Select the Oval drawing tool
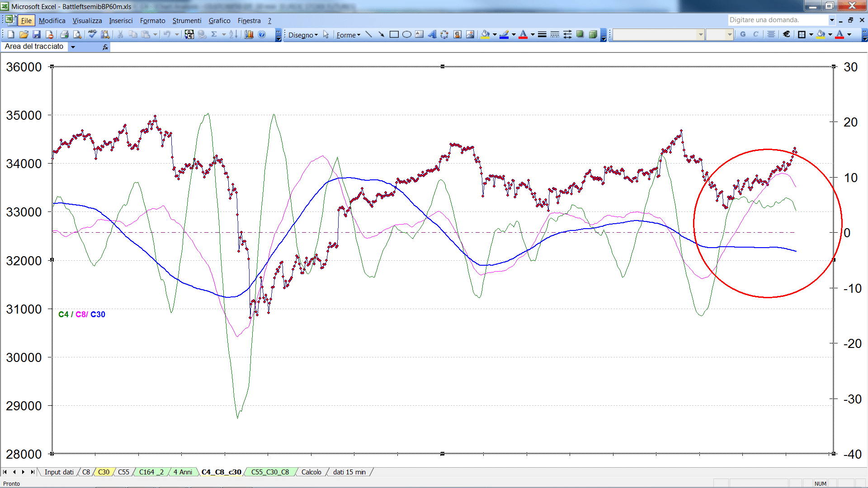Image resolution: width=868 pixels, height=488 pixels. [407, 34]
